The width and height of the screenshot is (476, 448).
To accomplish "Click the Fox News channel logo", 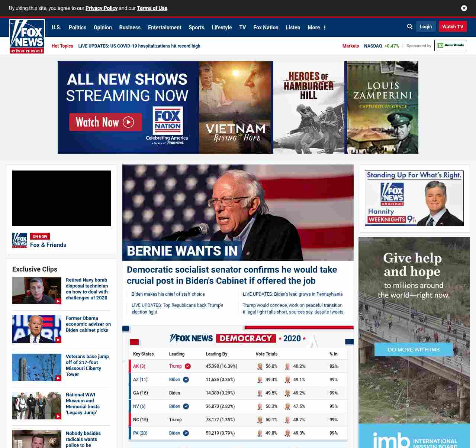I will click(27, 36).
